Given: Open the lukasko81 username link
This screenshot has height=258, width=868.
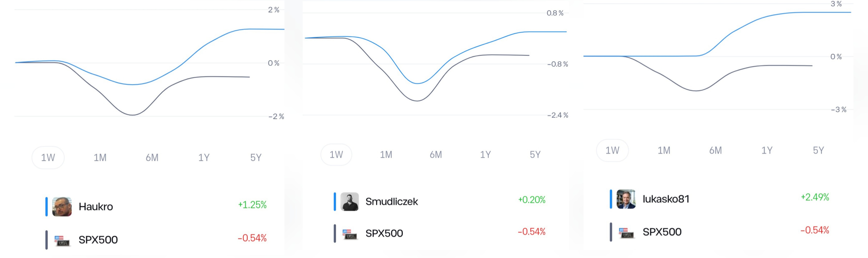Looking at the screenshot, I should [666, 199].
